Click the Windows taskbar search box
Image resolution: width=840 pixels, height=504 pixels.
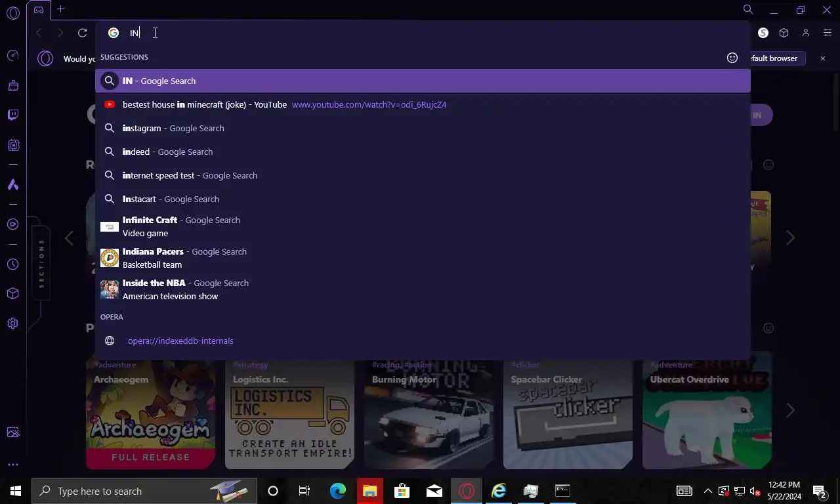pos(143,491)
